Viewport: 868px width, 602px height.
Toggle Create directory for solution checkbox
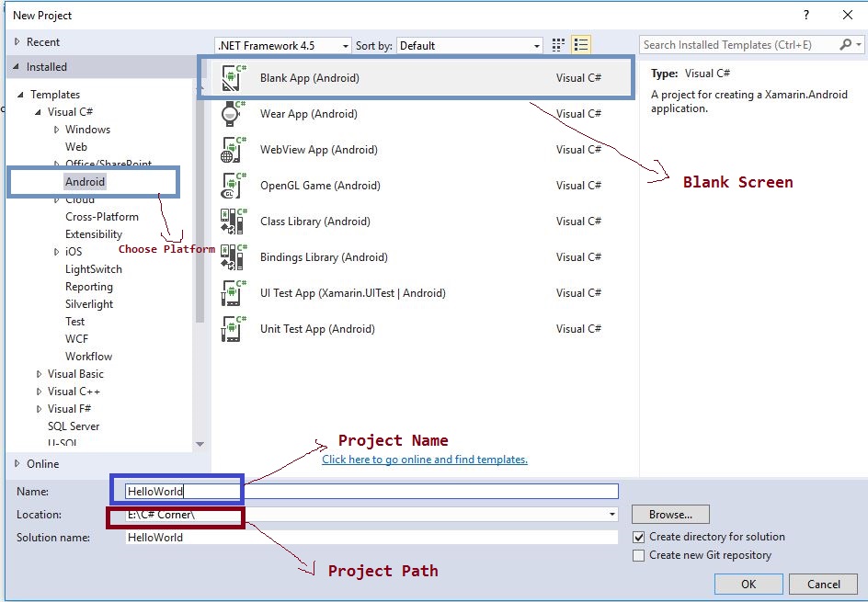click(x=639, y=538)
